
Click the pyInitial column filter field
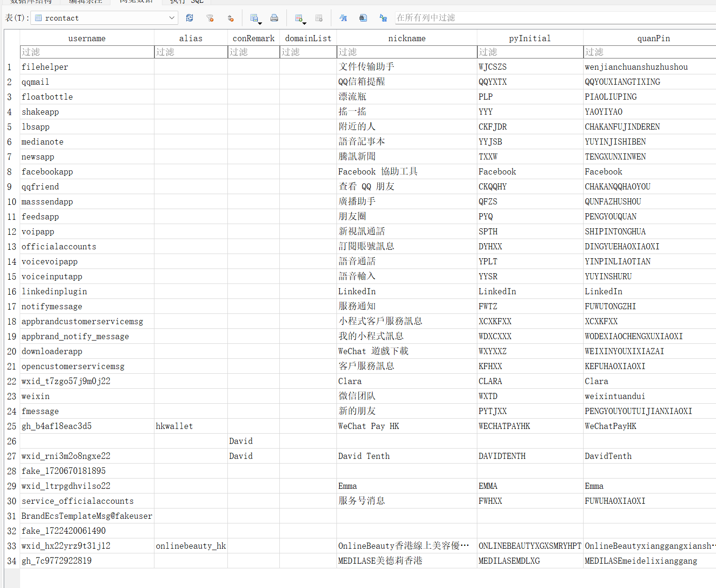tap(530, 52)
